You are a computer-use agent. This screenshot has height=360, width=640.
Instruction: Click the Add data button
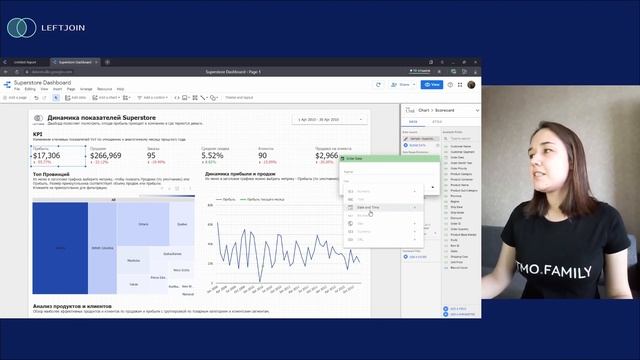pos(76,98)
